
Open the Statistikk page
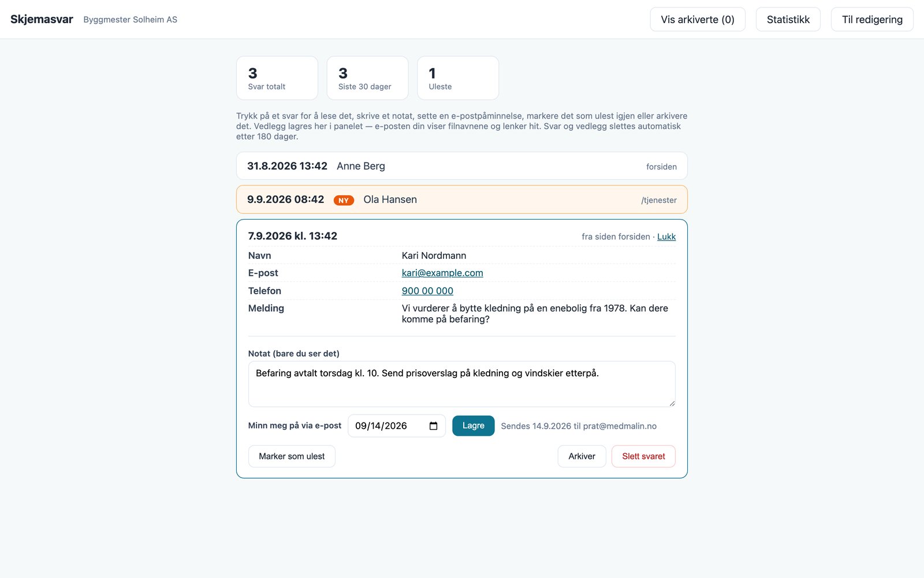coord(788,20)
